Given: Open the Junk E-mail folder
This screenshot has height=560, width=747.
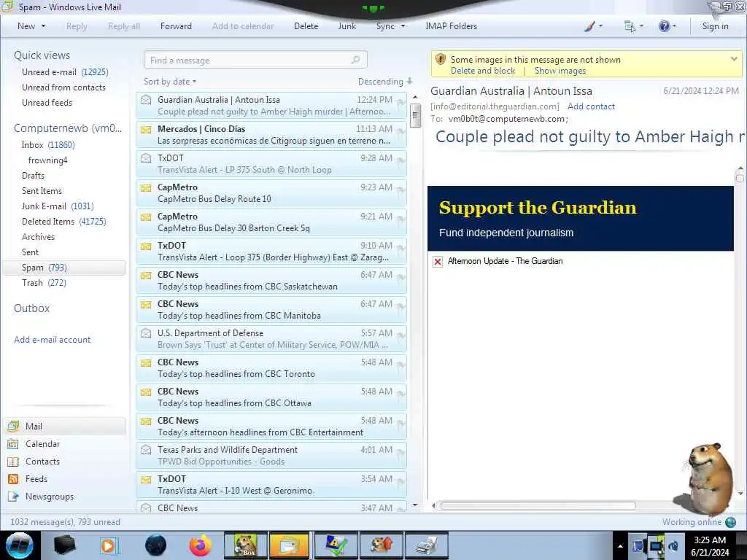Looking at the screenshot, I should pos(58,206).
